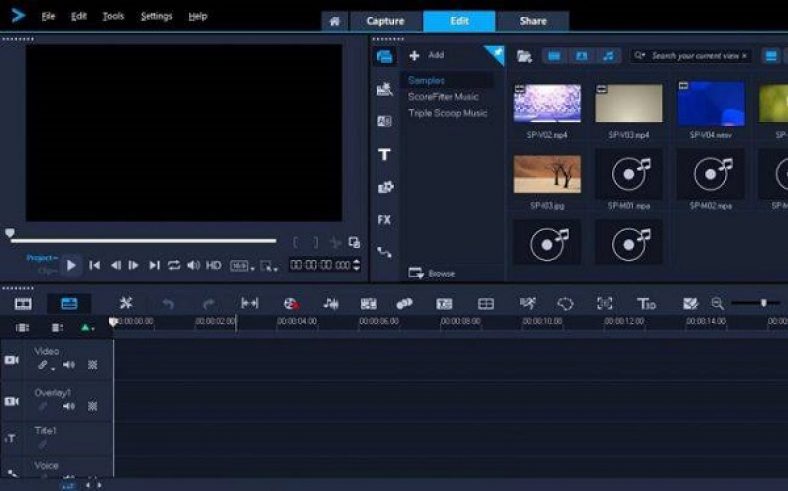The height and width of the screenshot is (491, 788).
Task: Expand the green add-track marker dropdown
Action: (88, 327)
